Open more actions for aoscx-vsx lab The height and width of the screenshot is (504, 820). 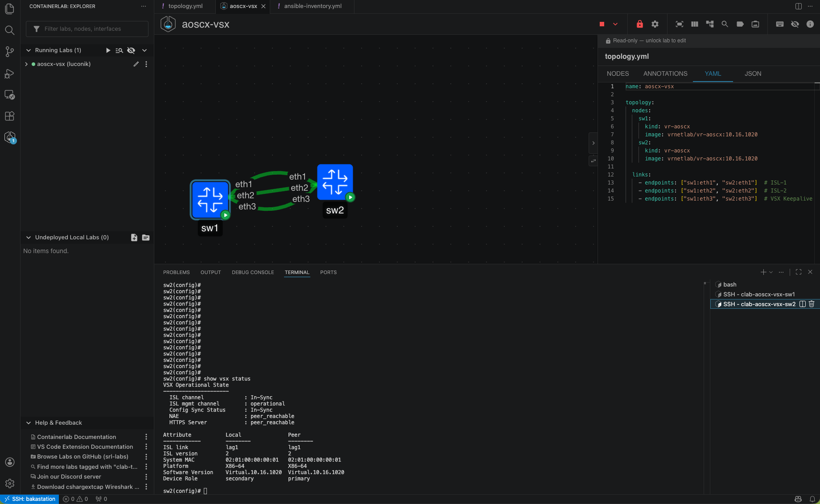tap(146, 64)
